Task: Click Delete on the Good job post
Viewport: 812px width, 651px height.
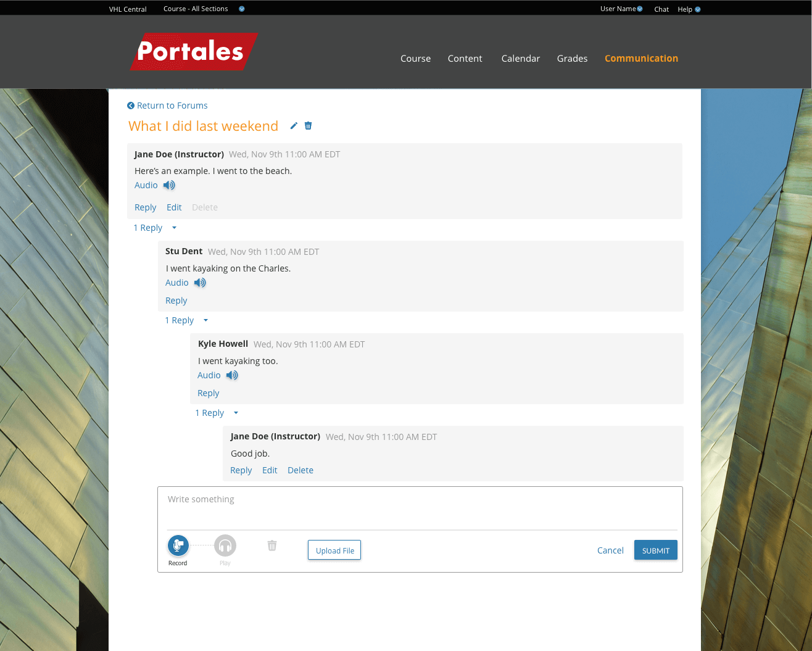Action: point(300,470)
